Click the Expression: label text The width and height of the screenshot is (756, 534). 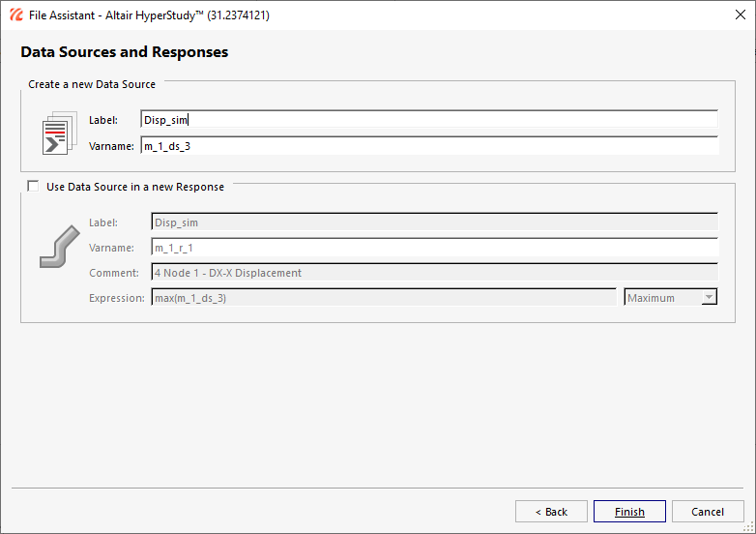click(x=116, y=298)
